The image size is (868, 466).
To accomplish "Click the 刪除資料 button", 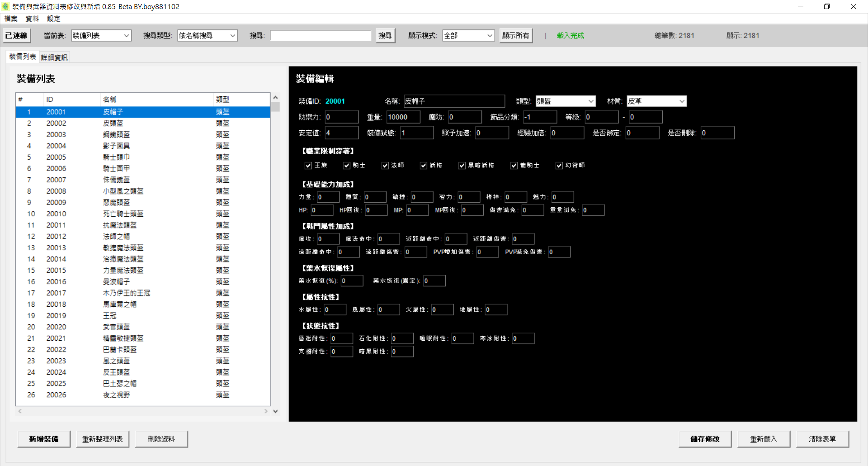I will point(161,439).
